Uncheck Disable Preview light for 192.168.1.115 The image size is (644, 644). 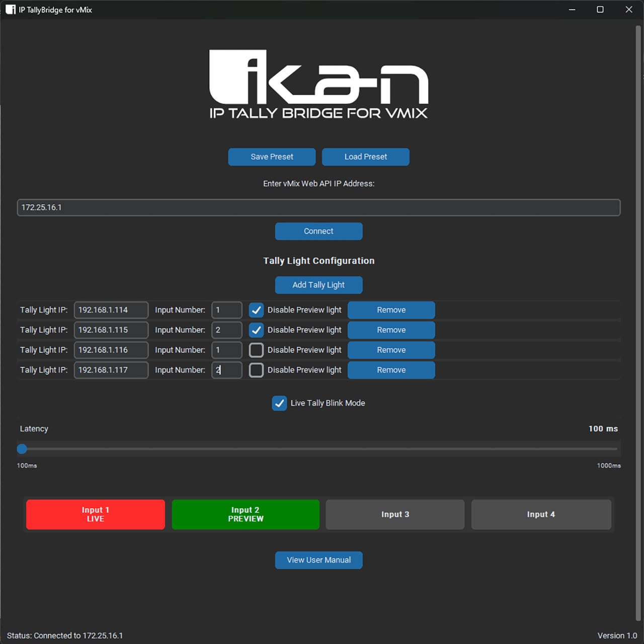coord(256,330)
